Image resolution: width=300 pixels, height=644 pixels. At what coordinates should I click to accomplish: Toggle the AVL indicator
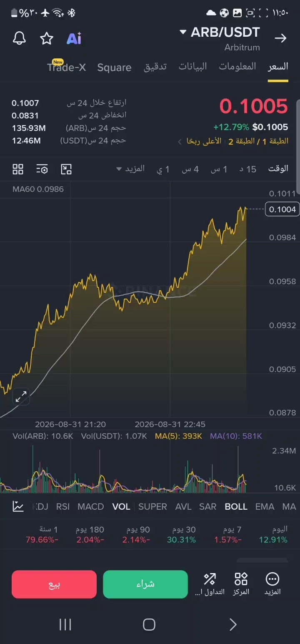tap(183, 506)
